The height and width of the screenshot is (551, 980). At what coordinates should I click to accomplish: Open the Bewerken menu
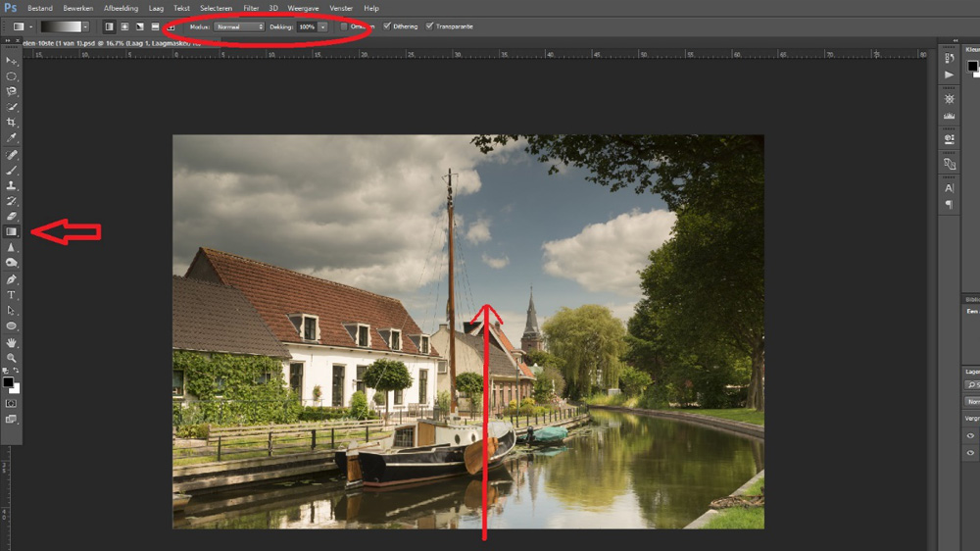pyautogui.click(x=78, y=8)
